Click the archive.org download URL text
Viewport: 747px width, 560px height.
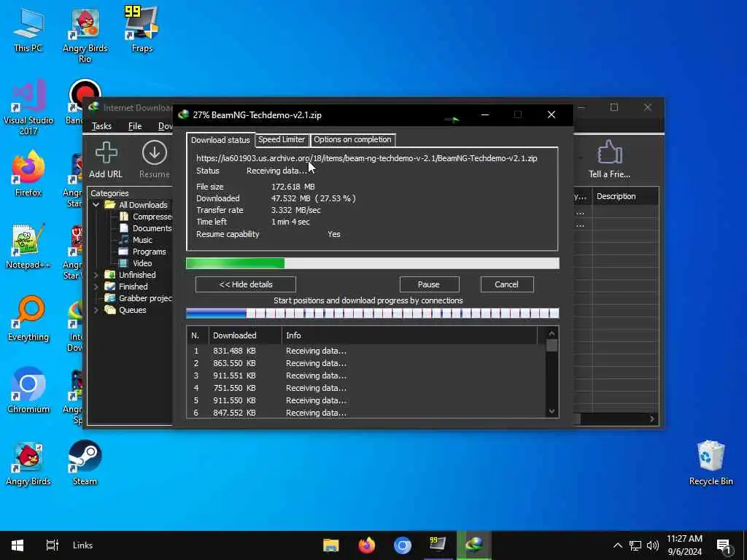click(x=367, y=158)
